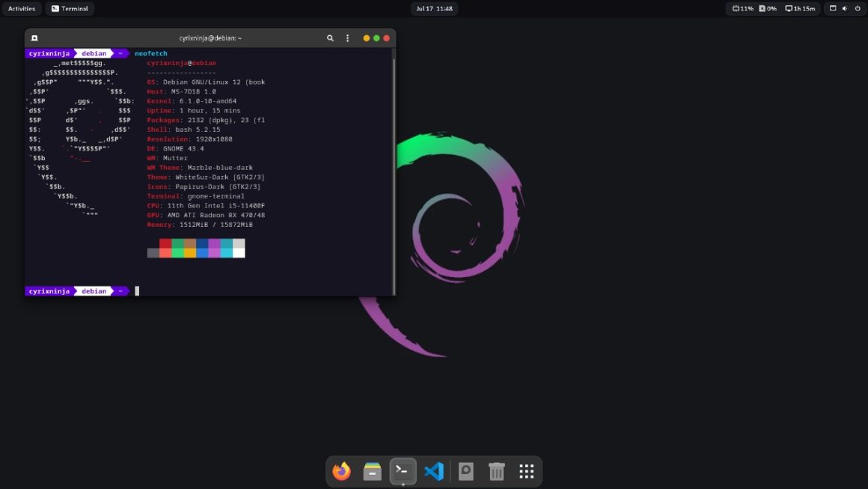868x489 pixels.
Task: Open a new tab in the terminal
Action: point(34,38)
